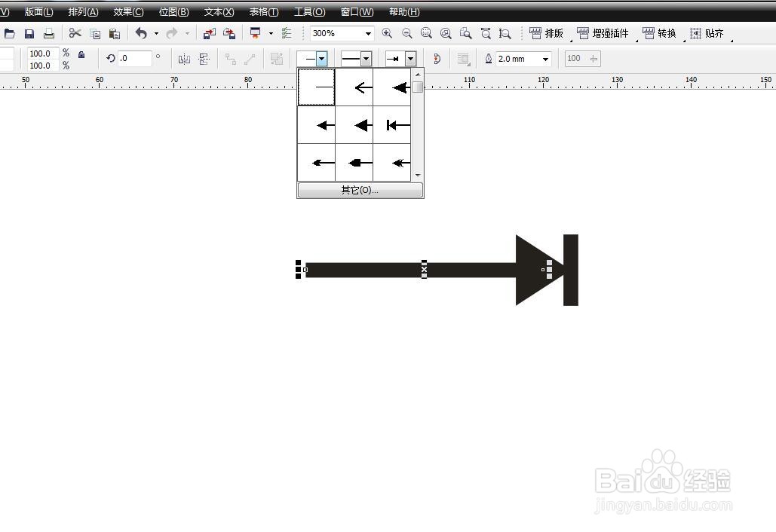Click the Paste icon

pyautogui.click(x=114, y=33)
